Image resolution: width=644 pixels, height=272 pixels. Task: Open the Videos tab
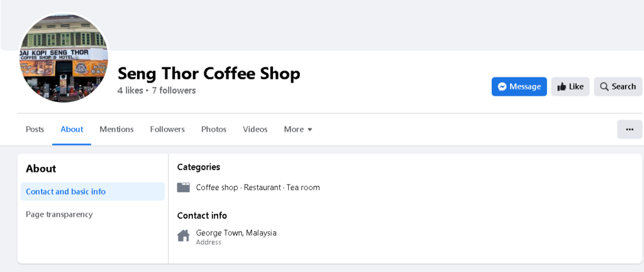(x=255, y=130)
